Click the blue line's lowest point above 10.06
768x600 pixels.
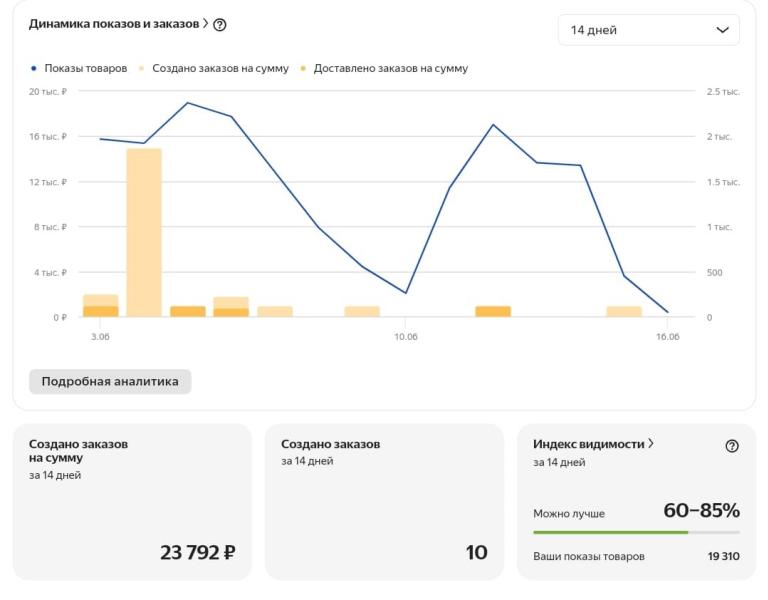pos(406,293)
